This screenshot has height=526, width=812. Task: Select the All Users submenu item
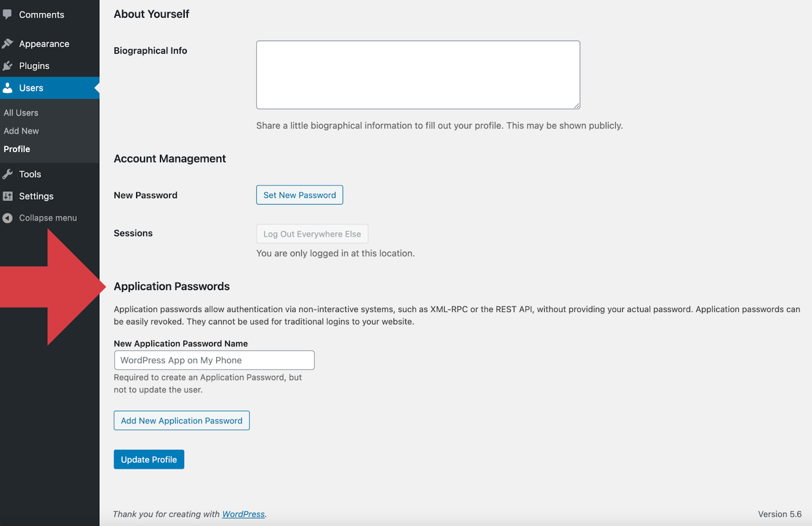[x=21, y=113]
